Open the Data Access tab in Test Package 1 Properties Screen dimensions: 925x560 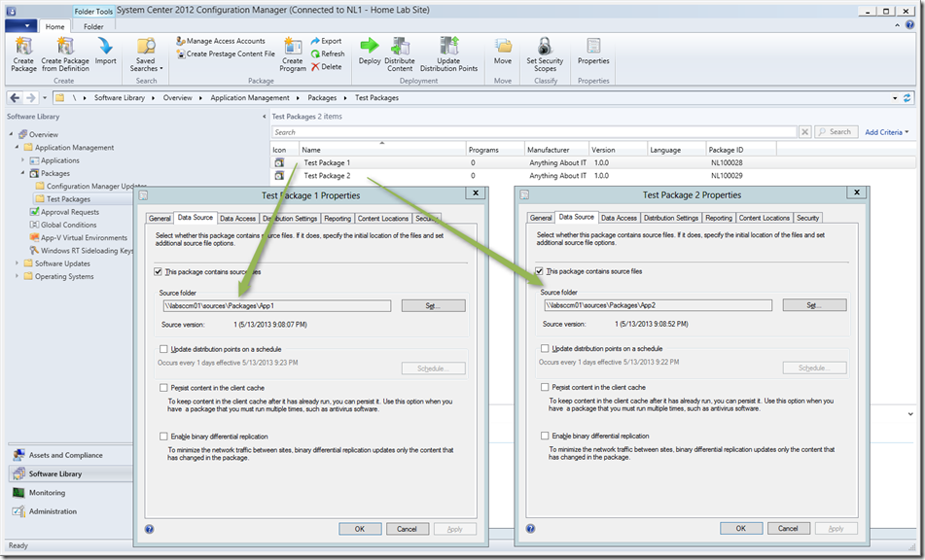[237, 218]
